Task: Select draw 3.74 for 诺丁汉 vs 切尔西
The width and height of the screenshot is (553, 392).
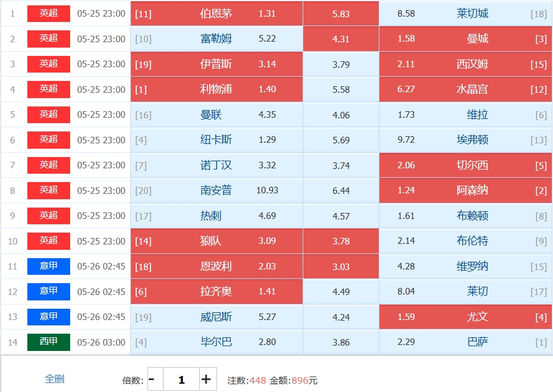Action: pyautogui.click(x=341, y=165)
